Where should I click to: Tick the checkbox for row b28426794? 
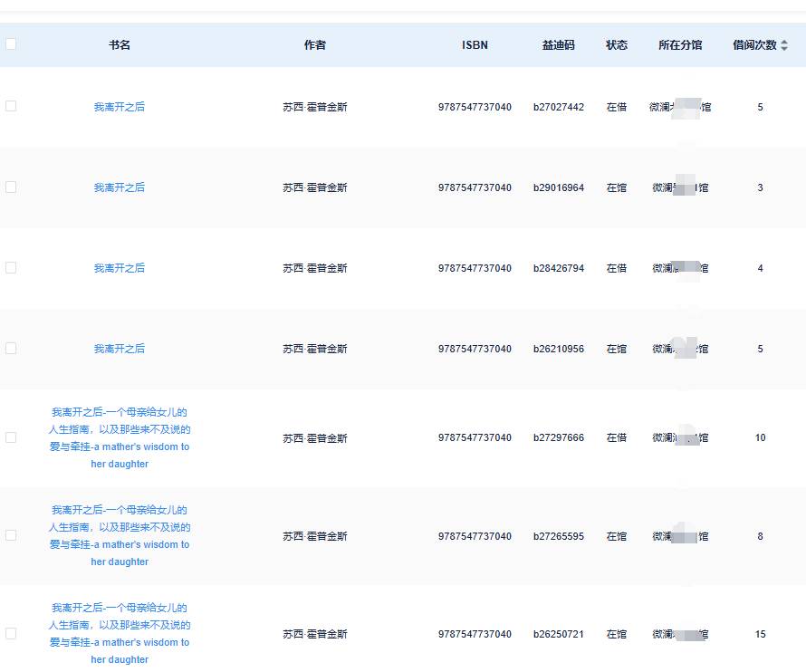click(11, 267)
